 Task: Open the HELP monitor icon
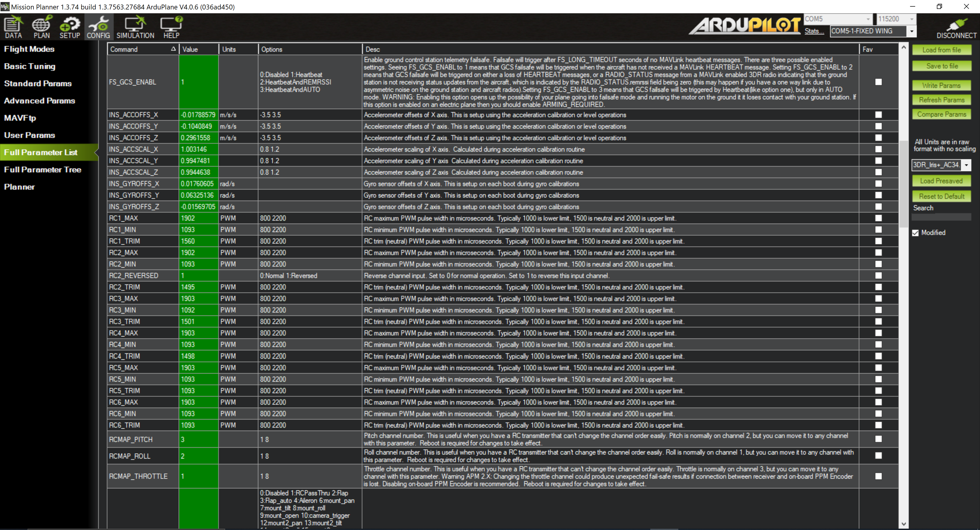pyautogui.click(x=171, y=27)
